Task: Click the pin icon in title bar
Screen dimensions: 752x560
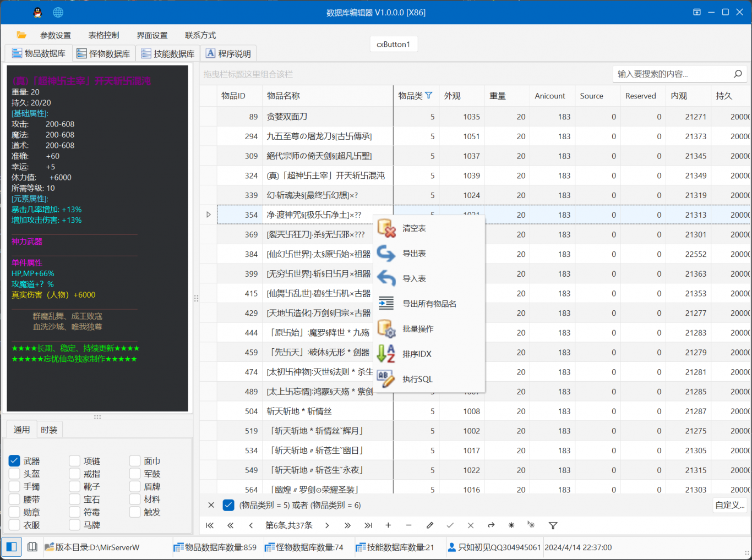Action: click(x=697, y=12)
